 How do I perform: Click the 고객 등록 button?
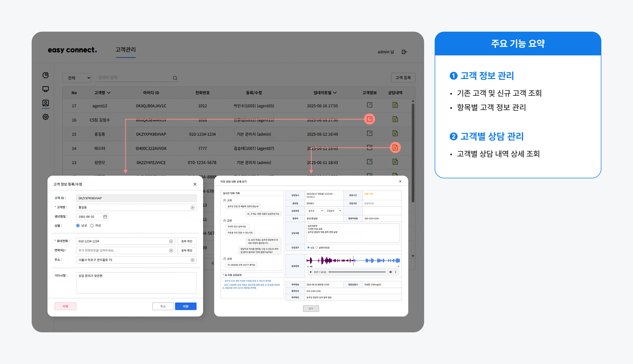[x=403, y=78]
